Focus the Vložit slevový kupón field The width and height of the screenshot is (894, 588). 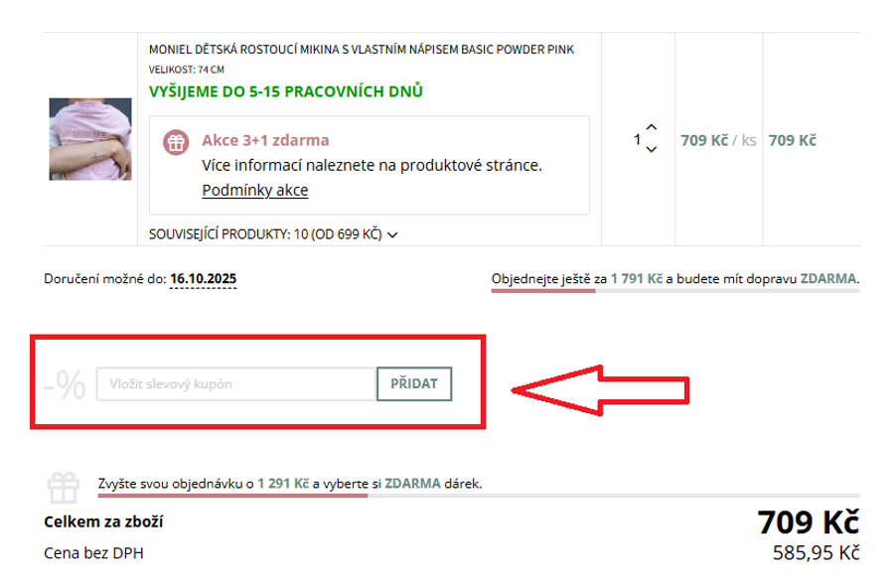coord(236,383)
